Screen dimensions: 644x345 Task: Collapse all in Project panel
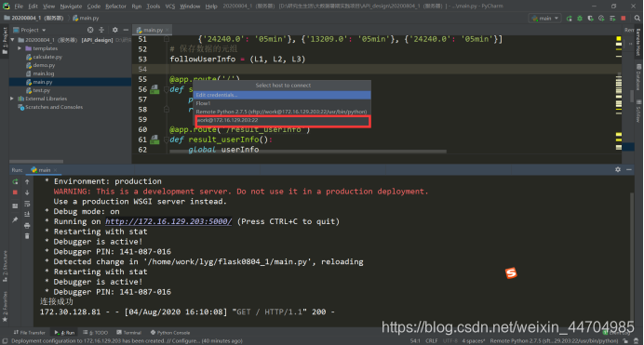tap(101, 30)
